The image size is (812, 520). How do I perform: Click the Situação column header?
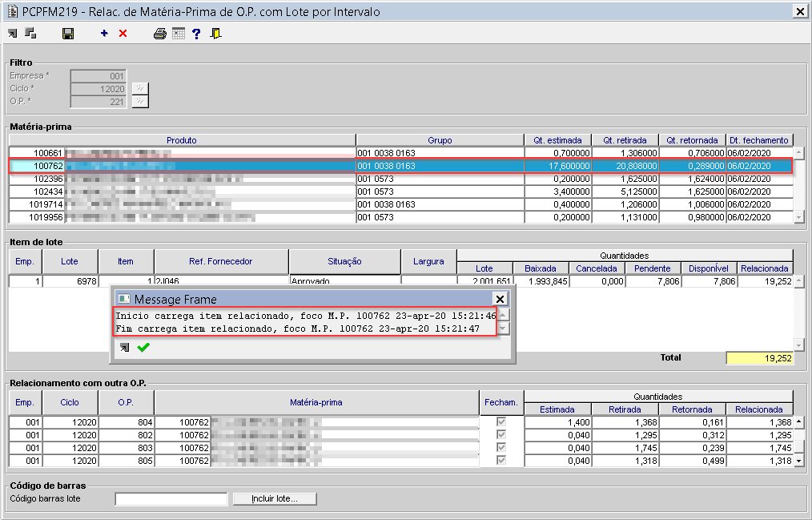344,261
